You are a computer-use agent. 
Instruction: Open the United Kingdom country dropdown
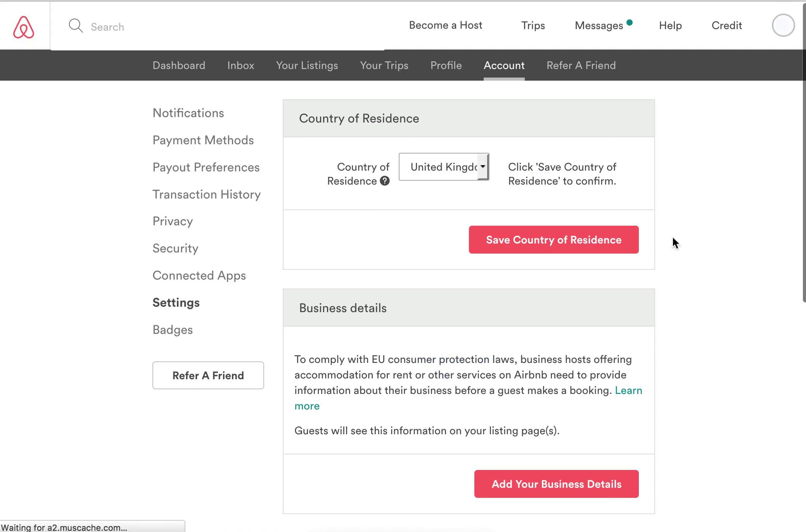pos(444,167)
